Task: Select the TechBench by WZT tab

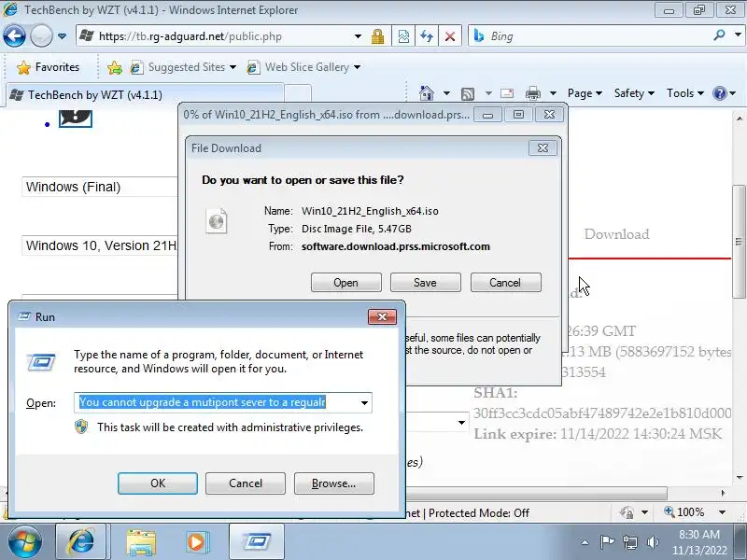Action: point(145,94)
